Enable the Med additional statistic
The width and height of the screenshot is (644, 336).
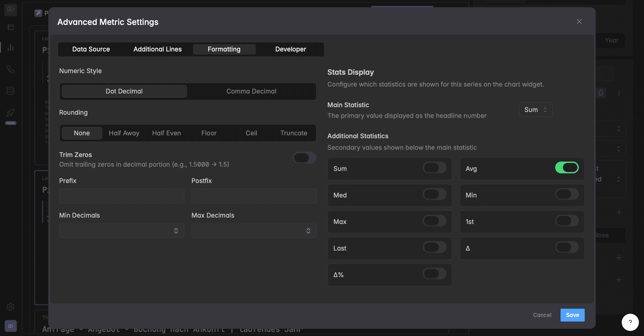click(434, 194)
